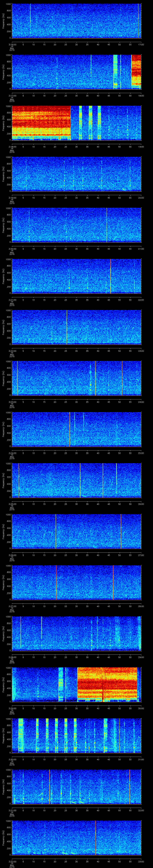Open the spectrogram panel starting at 3:31:00
The height and width of the screenshot is (868, 153).
(x=76, y=786)
